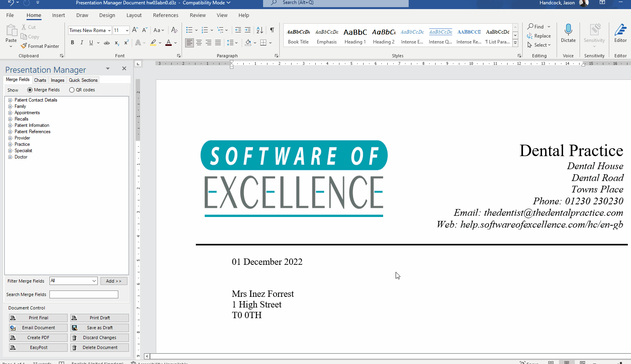The image size is (631, 364).
Task: Apply italic formatting
Action: point(82,43)
